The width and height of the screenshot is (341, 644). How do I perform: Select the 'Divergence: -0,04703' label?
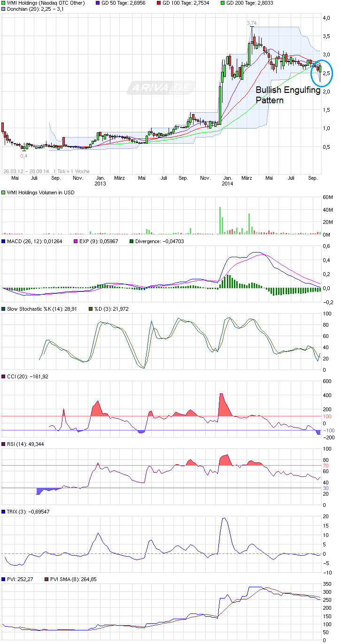pos(159,242)
